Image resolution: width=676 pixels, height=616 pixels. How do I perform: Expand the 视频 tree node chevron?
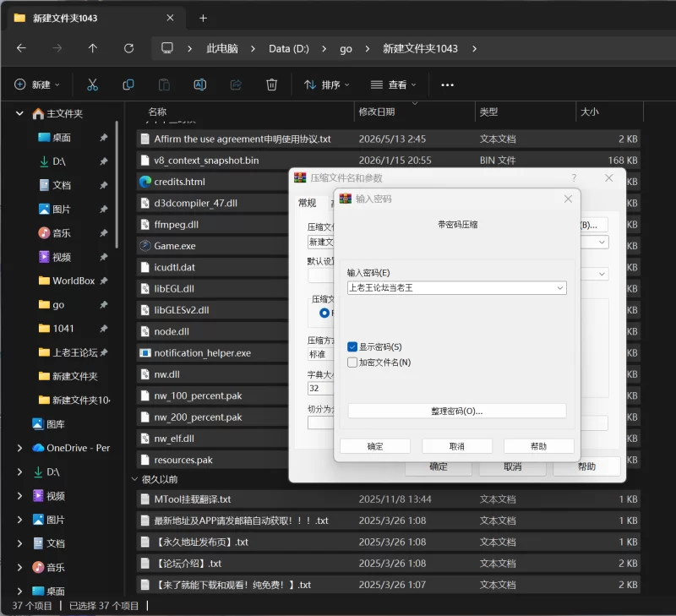click(x=19, y=496)
